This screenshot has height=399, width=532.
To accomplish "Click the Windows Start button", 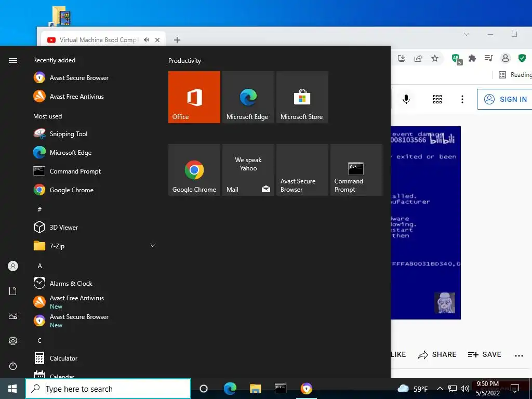I will 12,389.
